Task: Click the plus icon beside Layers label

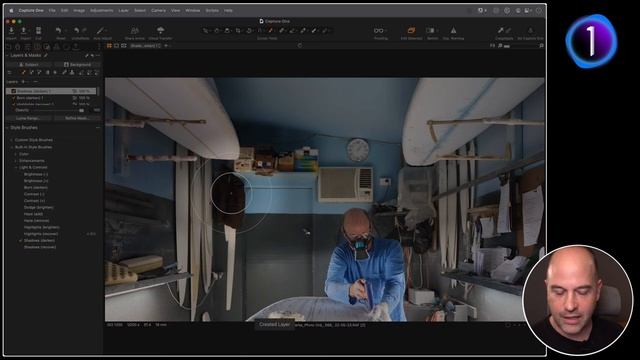Action: [23, 82]
